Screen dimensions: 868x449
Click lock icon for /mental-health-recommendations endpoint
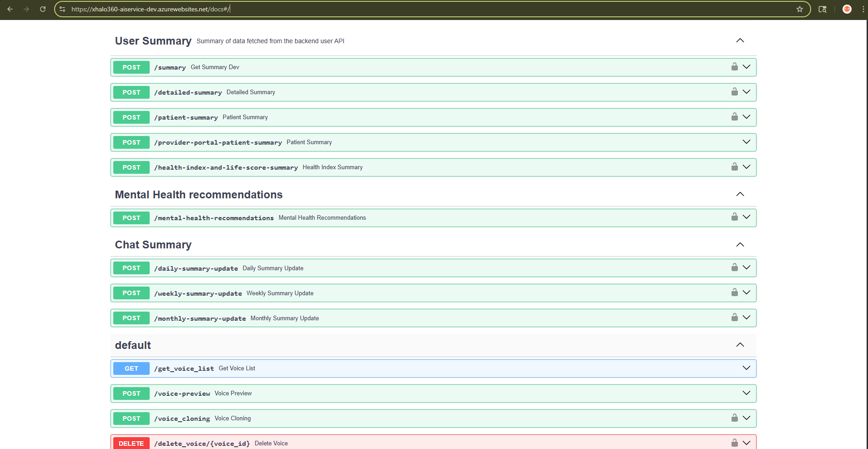click(734, 217)
